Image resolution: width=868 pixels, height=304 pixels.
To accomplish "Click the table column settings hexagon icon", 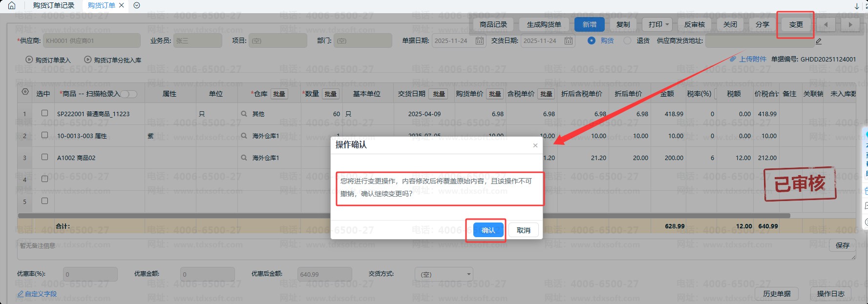I will coord(25,92).
